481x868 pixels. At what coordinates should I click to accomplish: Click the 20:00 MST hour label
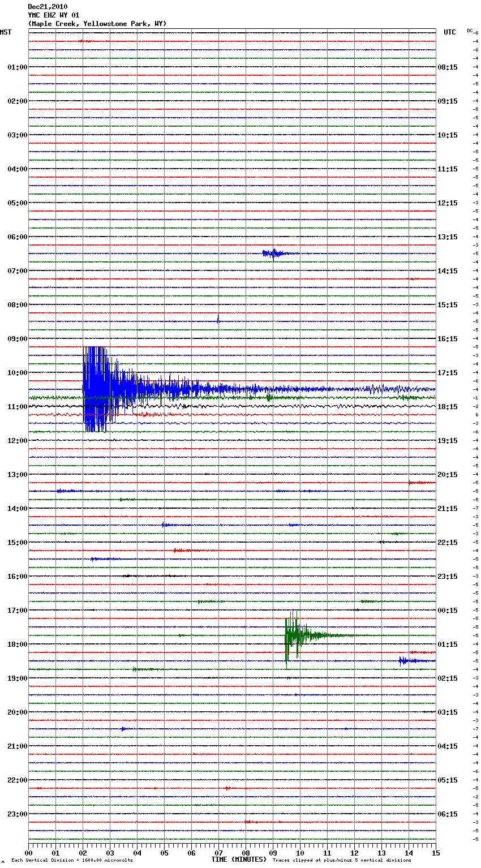point(18,712)
